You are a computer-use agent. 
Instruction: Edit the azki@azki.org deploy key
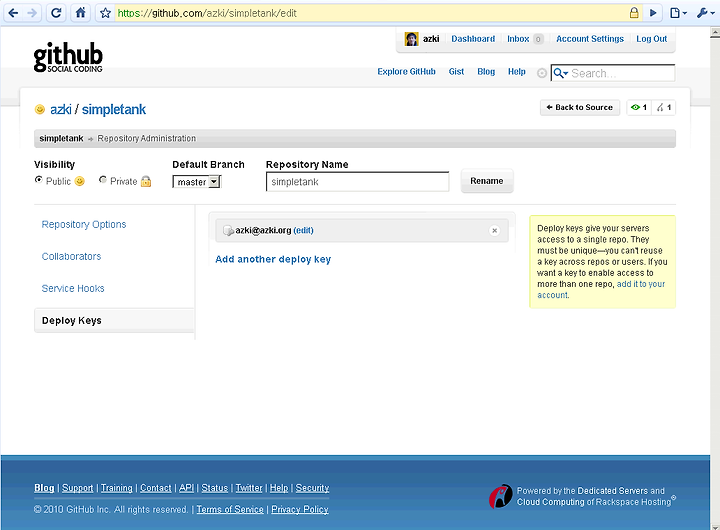(304, 230)
